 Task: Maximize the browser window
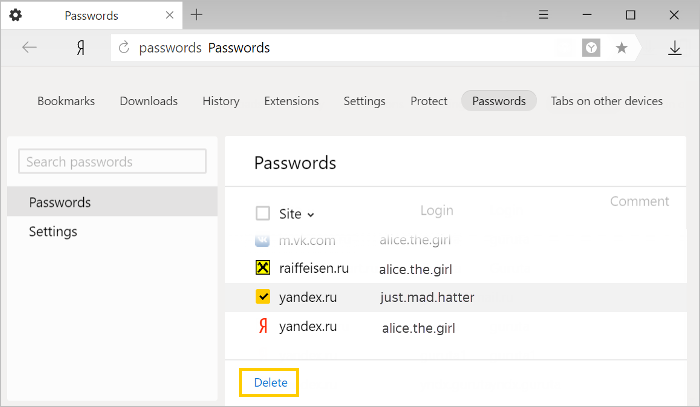point(630,15)
